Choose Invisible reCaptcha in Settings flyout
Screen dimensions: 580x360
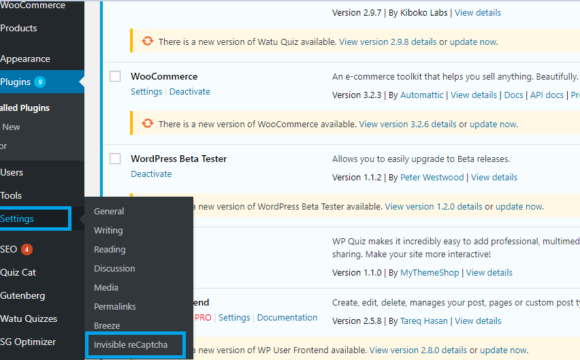(131, 345)
